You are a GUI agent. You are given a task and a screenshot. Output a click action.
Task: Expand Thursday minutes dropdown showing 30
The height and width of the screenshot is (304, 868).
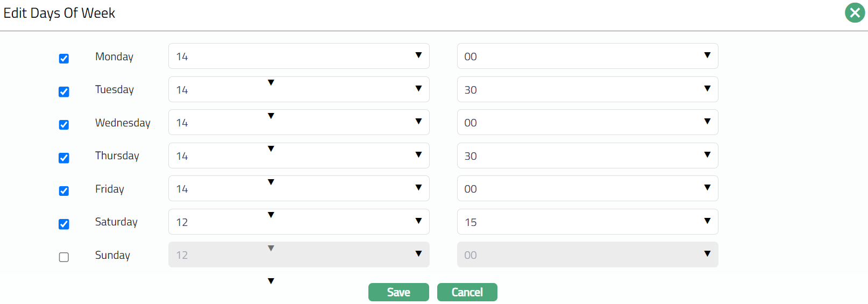587,155
